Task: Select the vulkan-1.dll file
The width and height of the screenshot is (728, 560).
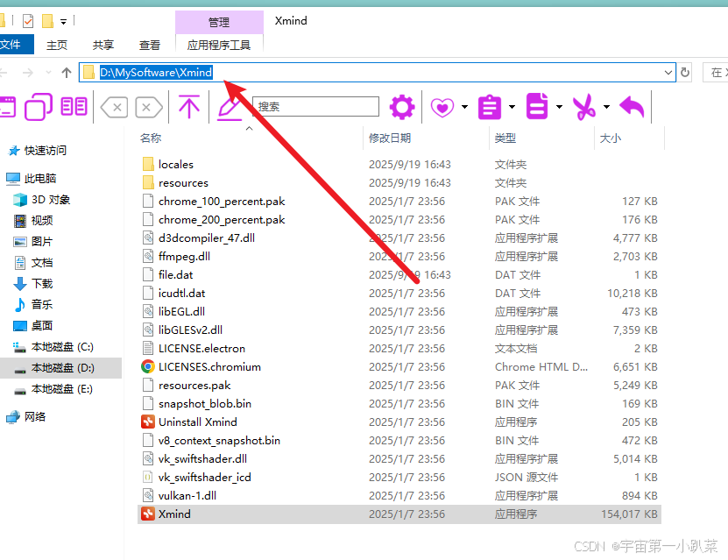Action: pos(399,495)
